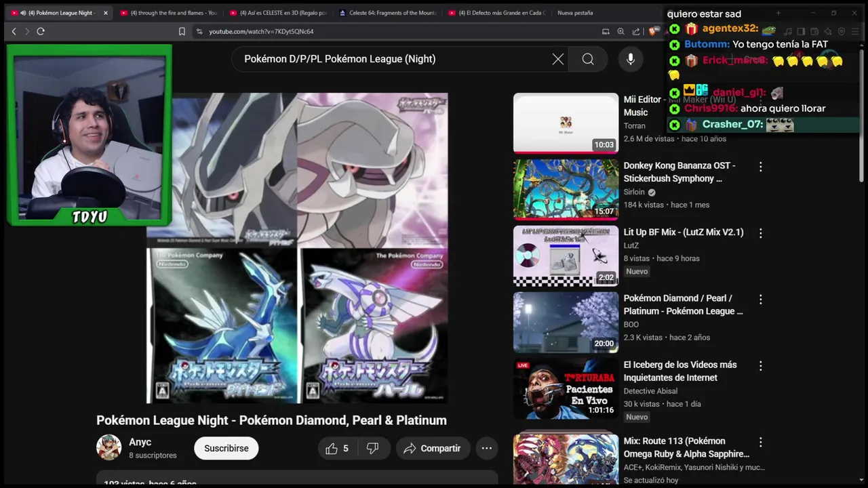
Task: Open options for Lit Up BF Mix video
Action: click(760, 232)
